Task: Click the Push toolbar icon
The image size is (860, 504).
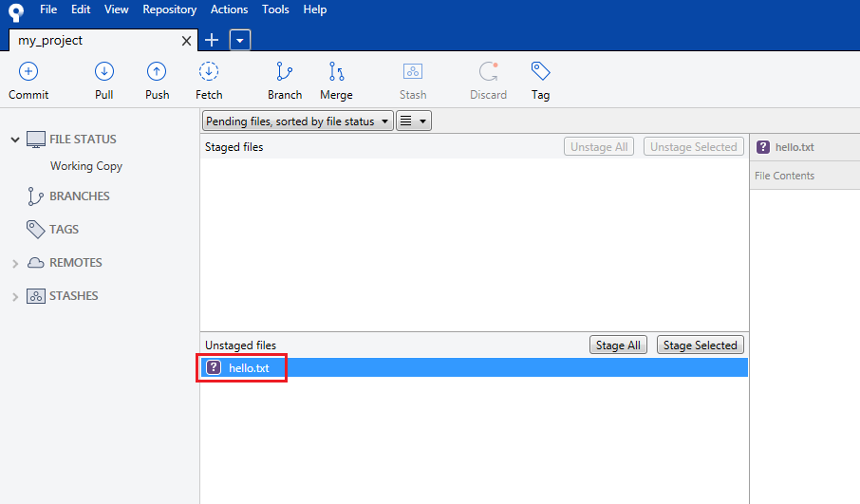Action: 157,72
